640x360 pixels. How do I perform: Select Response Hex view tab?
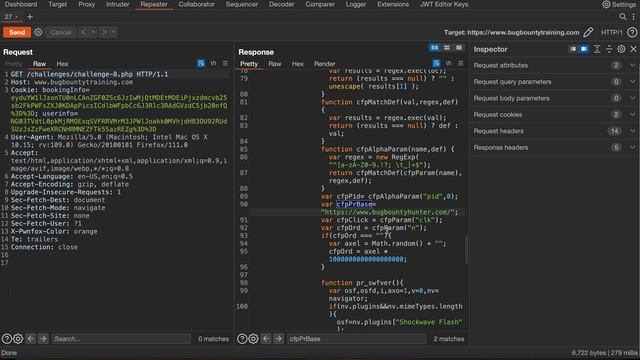click(298, 64)
